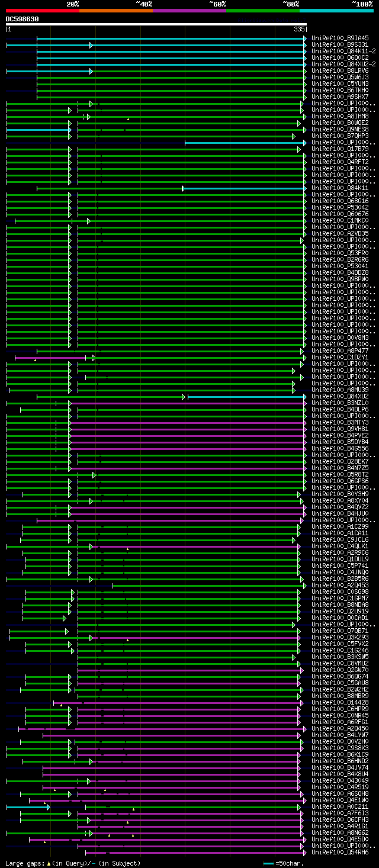Select label UniRef100_Q4RFT2
Image resolution: width=379 pixels, height=868 pixels.
[x=340, y=162]
